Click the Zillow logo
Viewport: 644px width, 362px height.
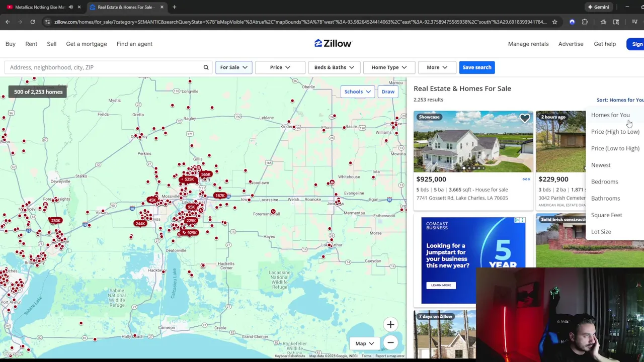pyautogui.click(x=333, y=44)
